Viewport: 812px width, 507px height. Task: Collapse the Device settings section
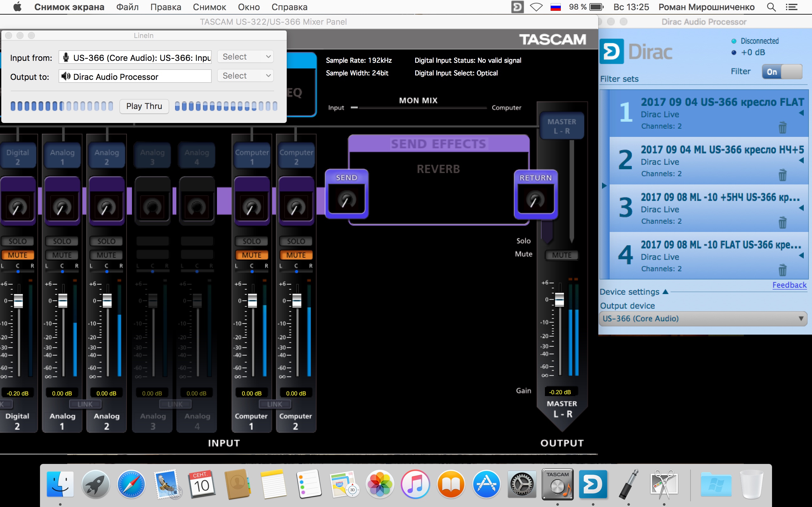[x=666, y=292]
